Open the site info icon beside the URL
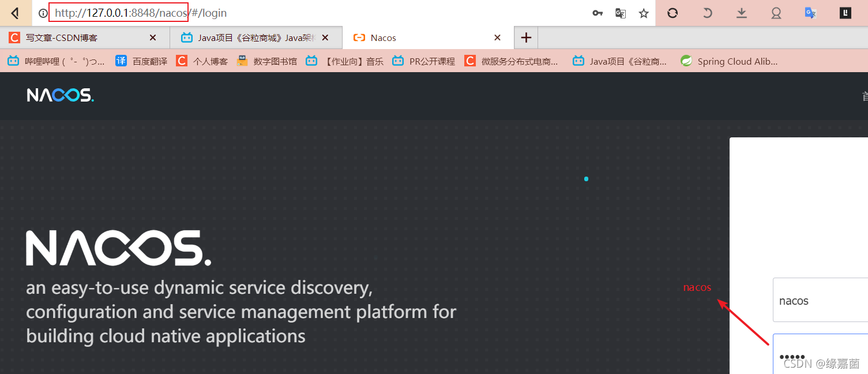 (43, 13)
